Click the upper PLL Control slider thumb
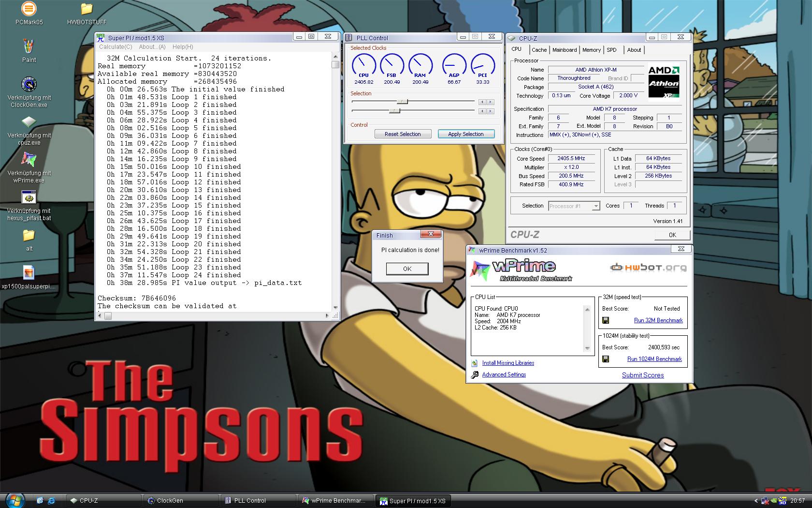Screen dimensions: 812x508 [x=403, y=102]
